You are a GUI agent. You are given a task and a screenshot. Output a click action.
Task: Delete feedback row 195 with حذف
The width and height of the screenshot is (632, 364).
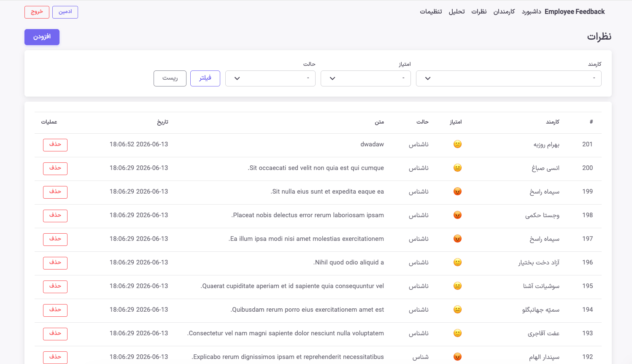pyautogui.click(x=55, y=286)
